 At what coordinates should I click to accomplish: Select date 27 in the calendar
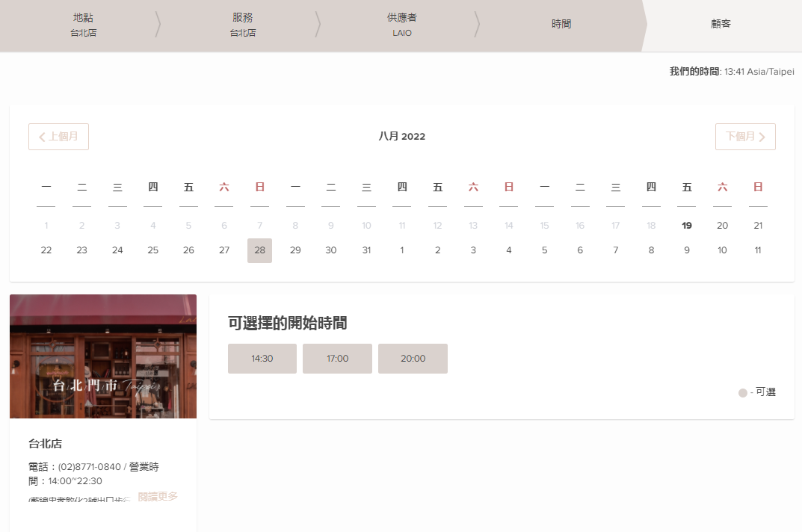[224, 250]
